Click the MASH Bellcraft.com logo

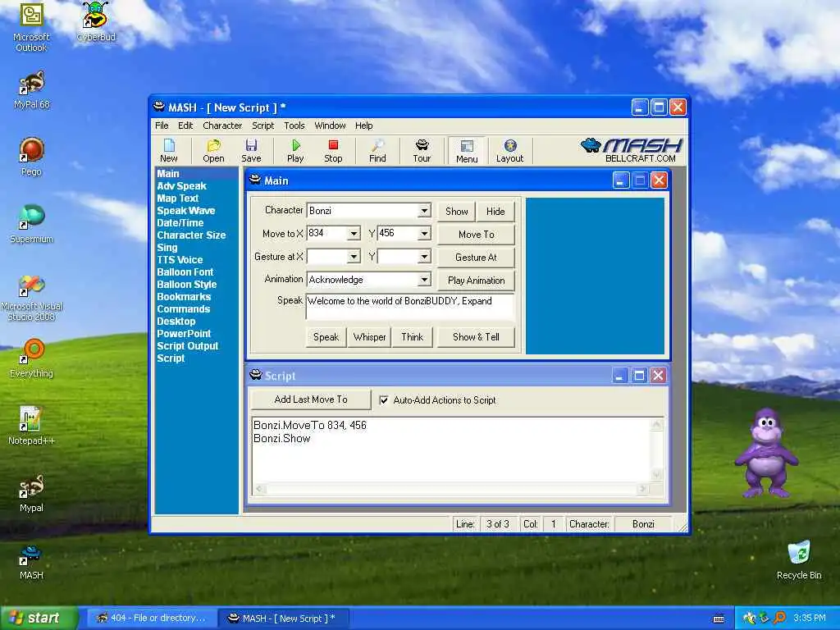point(631,151)
